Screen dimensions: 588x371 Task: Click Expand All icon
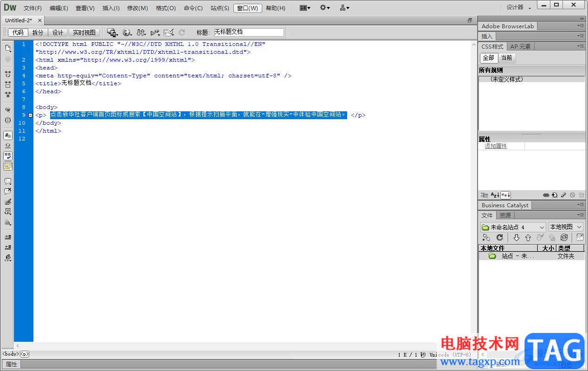click(x=8, y=94)
